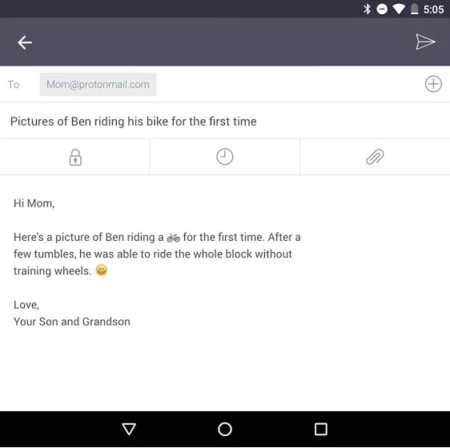The width and height of the screenshot is (450, 448).
Task: Tap the Android back triangle button
Action: [x=129, y=429]
